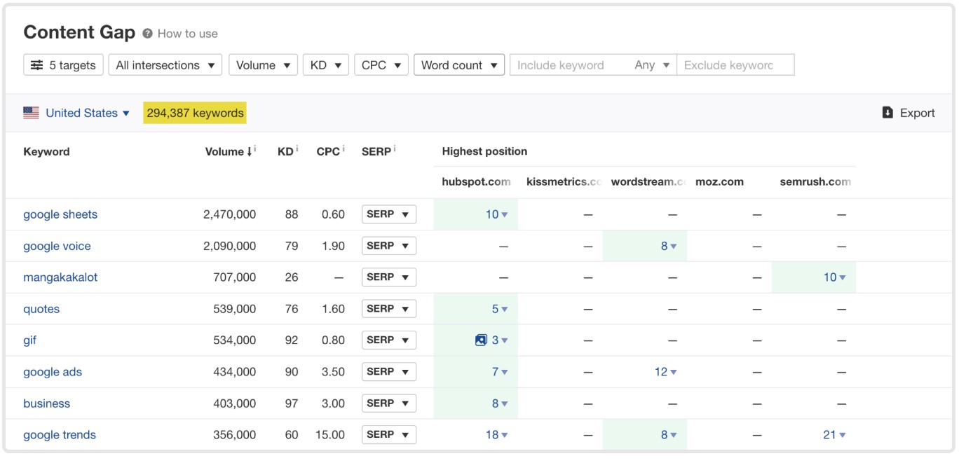Expand hubspot.com position 8 for business
This screenshot has width=980, height=463.
click(500, 403)
